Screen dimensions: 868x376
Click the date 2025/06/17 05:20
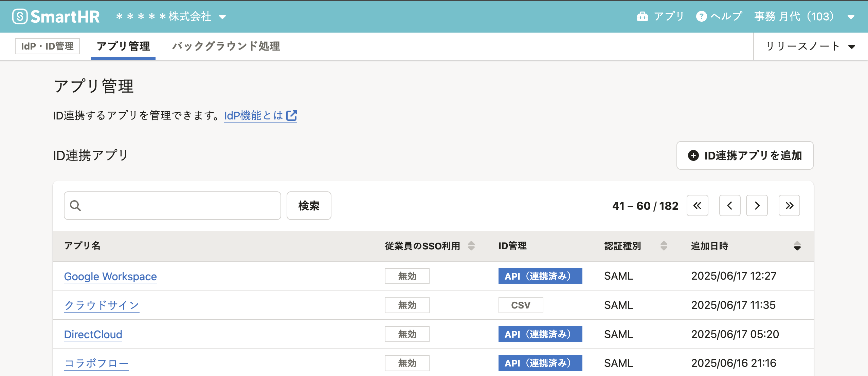click(735, 334)
